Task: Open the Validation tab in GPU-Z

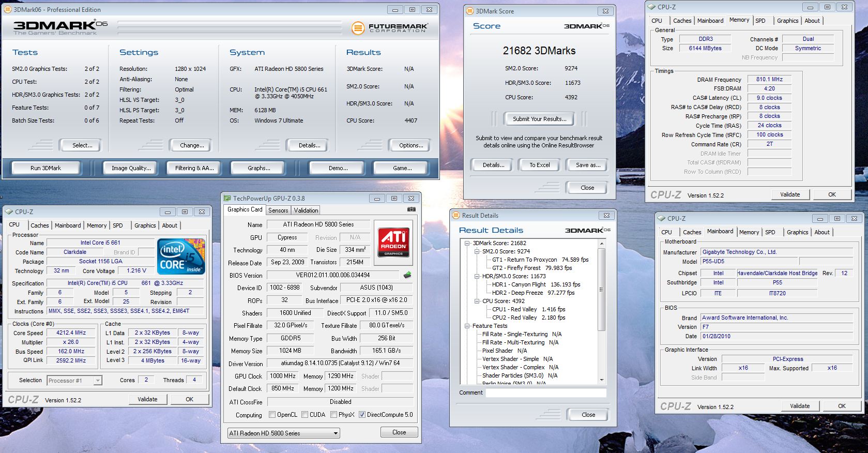Action: [306, 210]
